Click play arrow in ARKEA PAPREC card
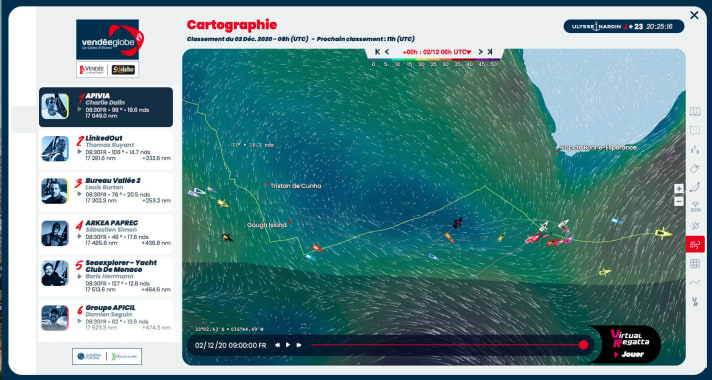The image size is (712, 380). click(80, 236)
